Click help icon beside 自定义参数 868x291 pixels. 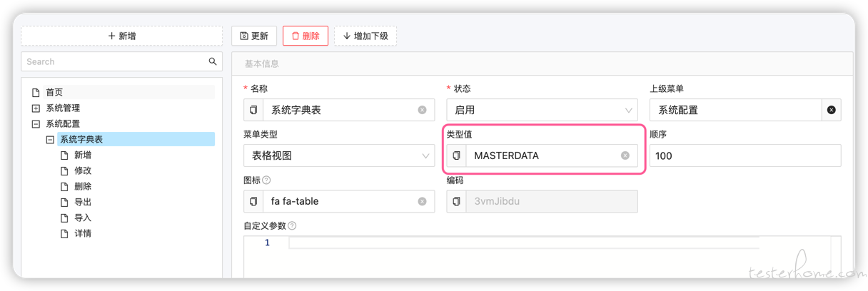pyautogui.click(x=292, y=226)
